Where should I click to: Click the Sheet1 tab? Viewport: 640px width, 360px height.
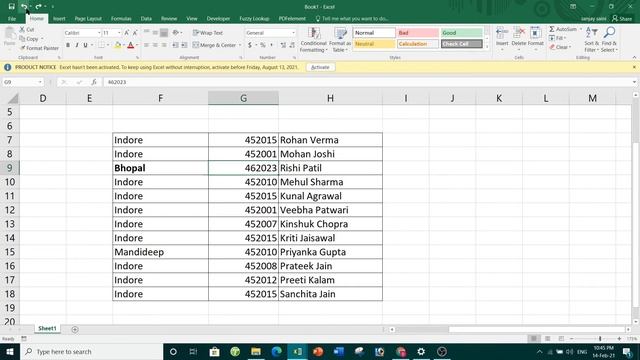click(x=47, y=329)
